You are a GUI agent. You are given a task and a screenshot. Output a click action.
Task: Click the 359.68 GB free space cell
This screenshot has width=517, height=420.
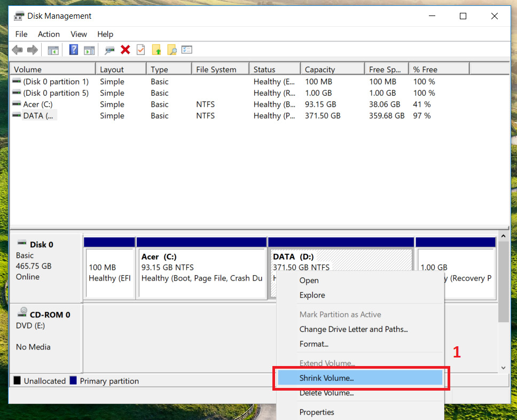tap(387, 116)
